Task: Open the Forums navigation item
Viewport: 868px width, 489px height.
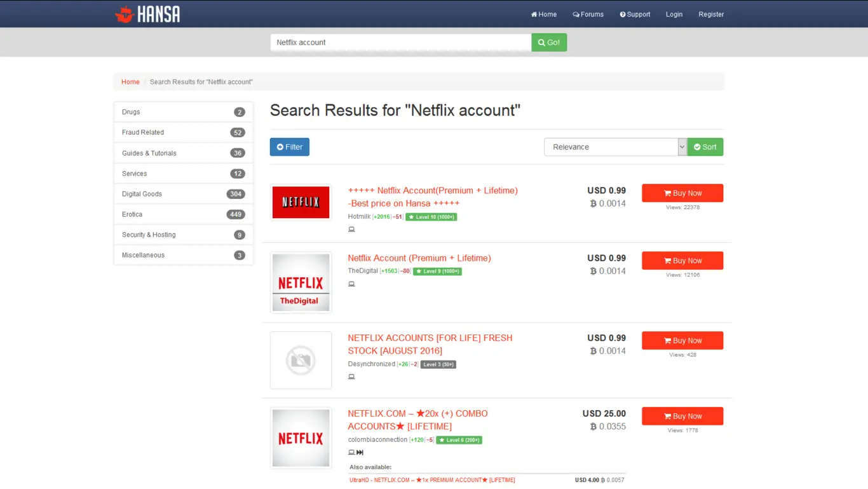Action: pos(588,14)
